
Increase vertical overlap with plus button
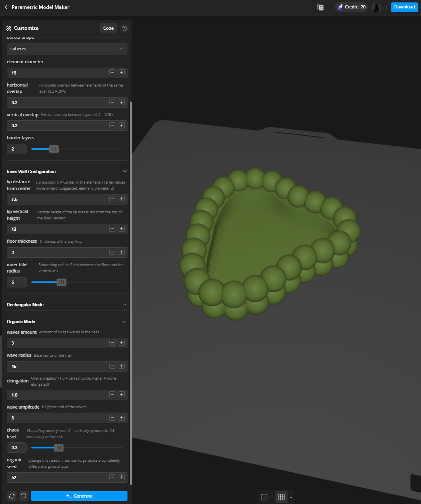[x=121, y=126]
